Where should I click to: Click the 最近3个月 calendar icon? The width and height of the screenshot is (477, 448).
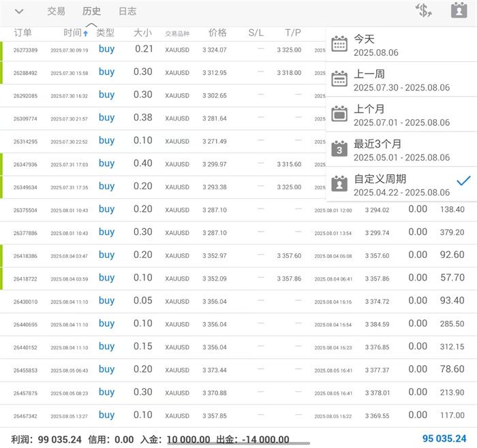(x=339, y=148)
